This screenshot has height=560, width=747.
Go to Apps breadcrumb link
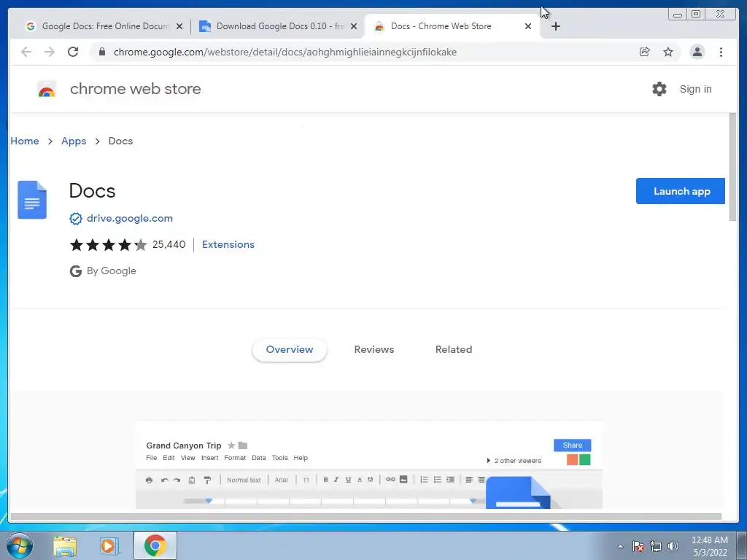(74, 141)
